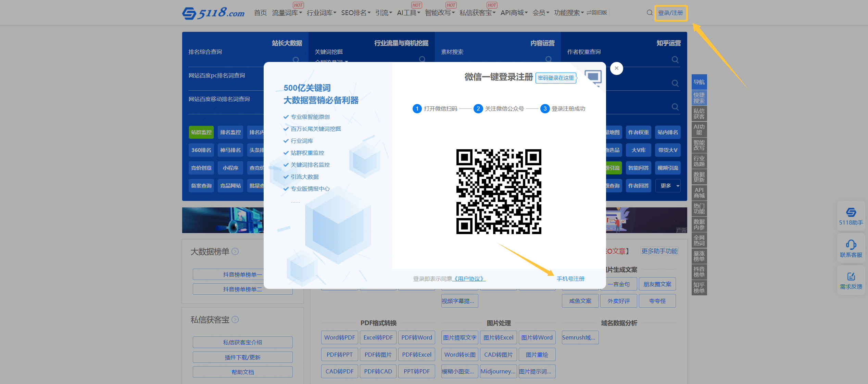Click the 联系客服 headset icon
This screenshot has height=384, width=868.
coord(851,245)
